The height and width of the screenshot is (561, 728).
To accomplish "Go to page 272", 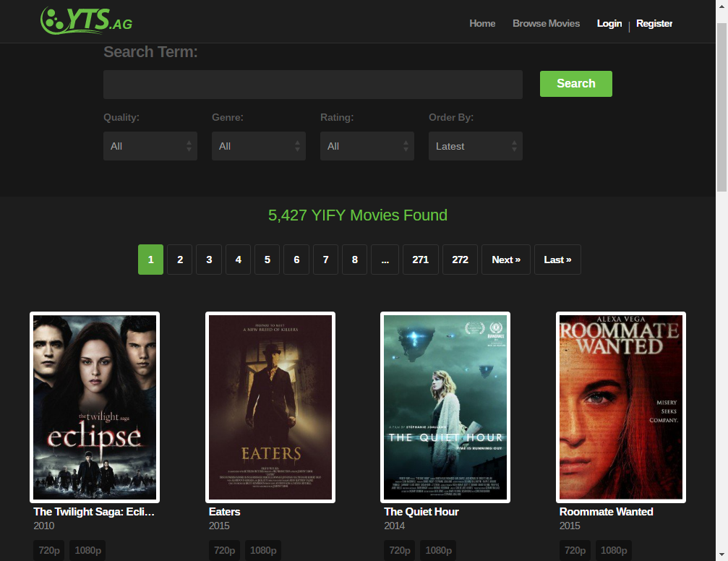I will [x=460, y=260].
